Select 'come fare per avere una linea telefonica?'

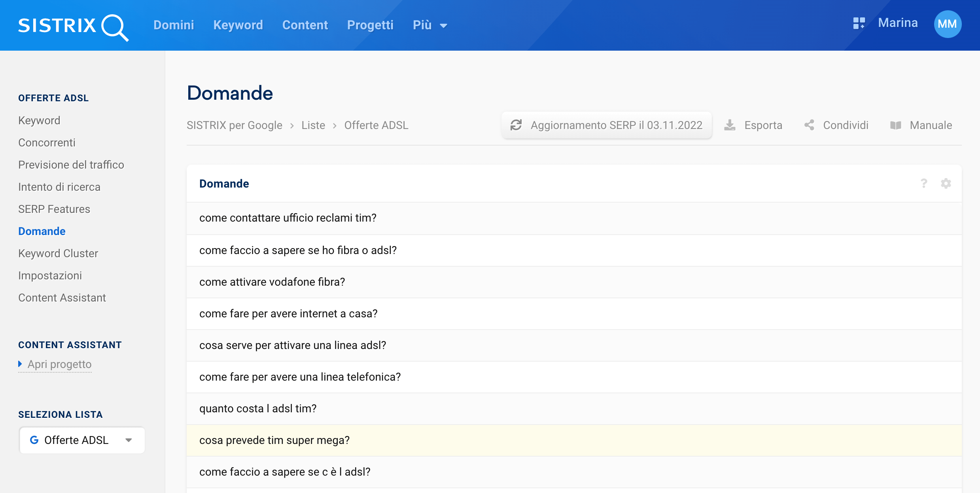click(x=574, y=377)
